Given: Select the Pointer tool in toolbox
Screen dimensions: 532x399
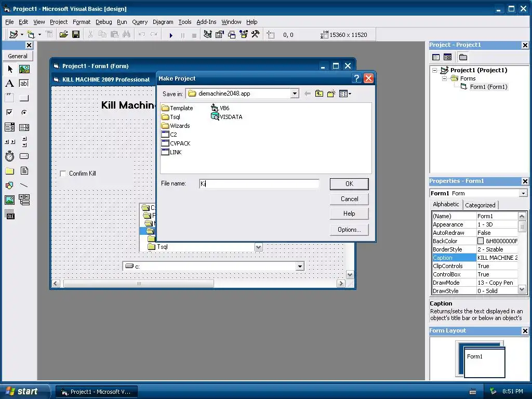Looking at the screenshot, I should (10, 69).
